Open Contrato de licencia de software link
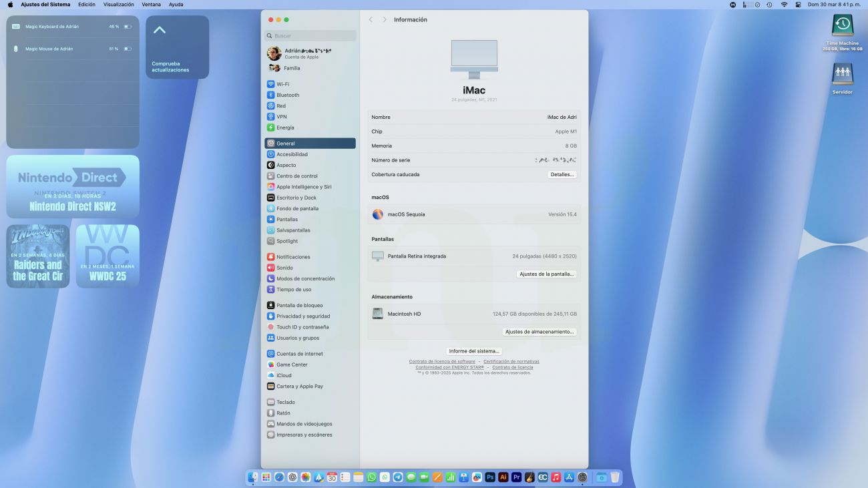 point(442,361)
